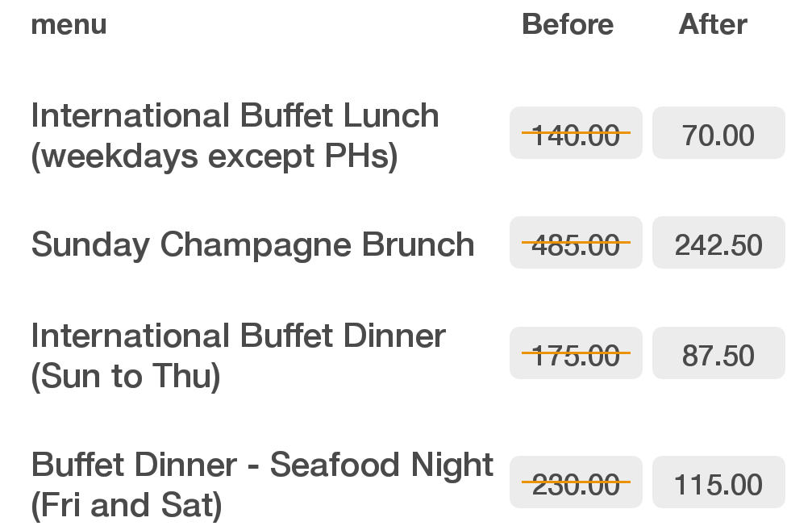The image size is (812, 530).
Task: Click the "(weekdays except PHs)" note
Action: (214, 156)
